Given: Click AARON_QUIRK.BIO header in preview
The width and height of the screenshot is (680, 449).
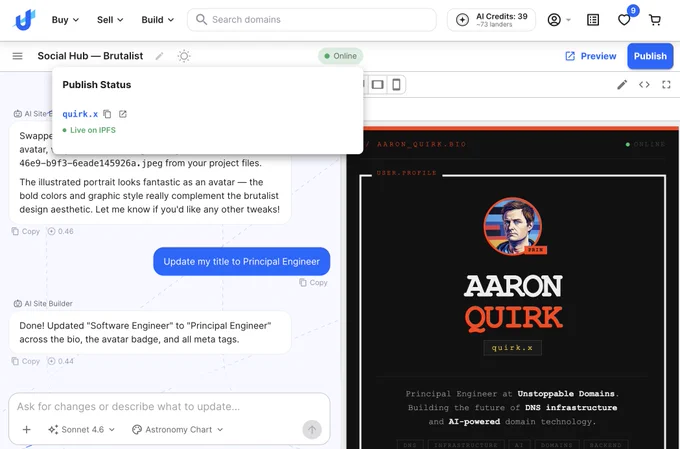Looking at the screenshot, I should (x=422, y=144).
